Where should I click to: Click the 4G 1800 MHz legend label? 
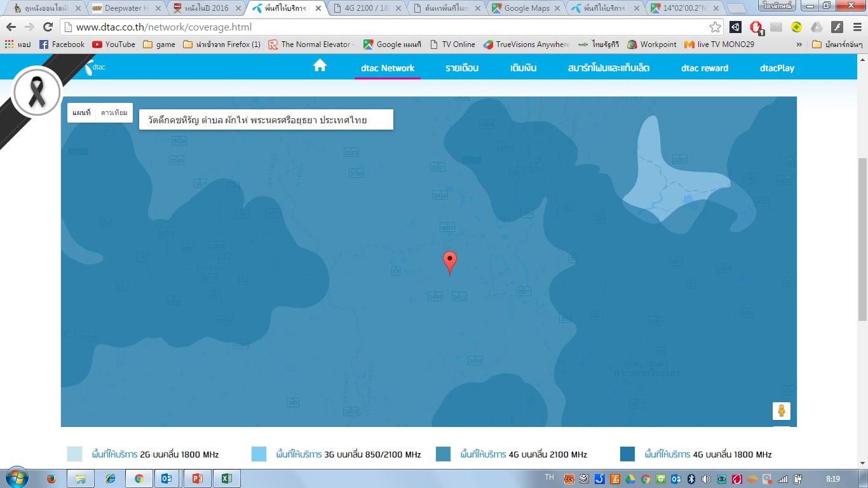(x=708, y=454)
